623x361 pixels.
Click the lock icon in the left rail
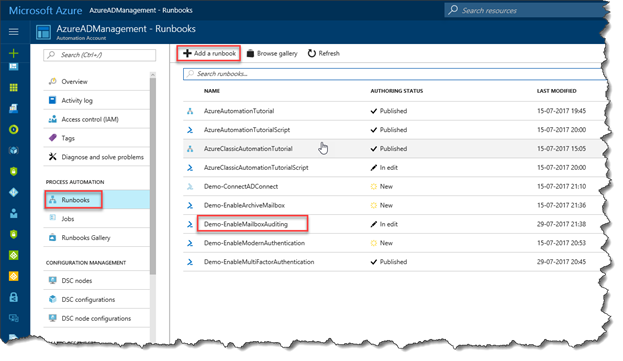(x=14, y=297)
